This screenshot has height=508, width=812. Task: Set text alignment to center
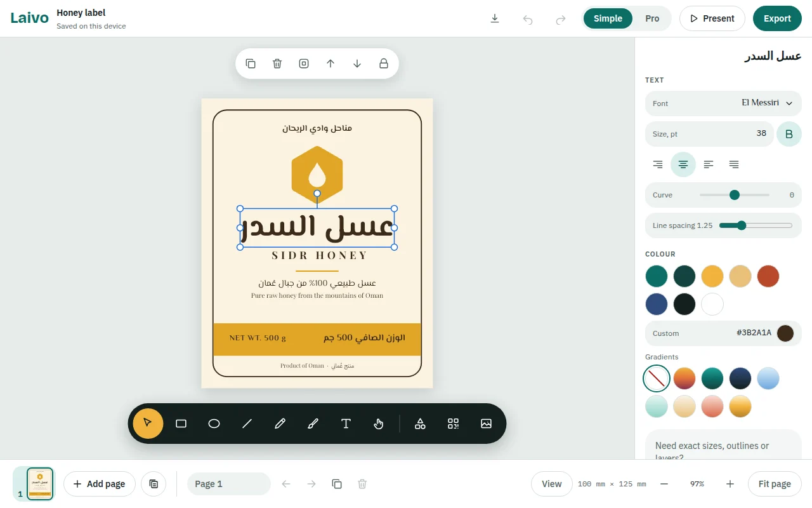tap(683, 164)
